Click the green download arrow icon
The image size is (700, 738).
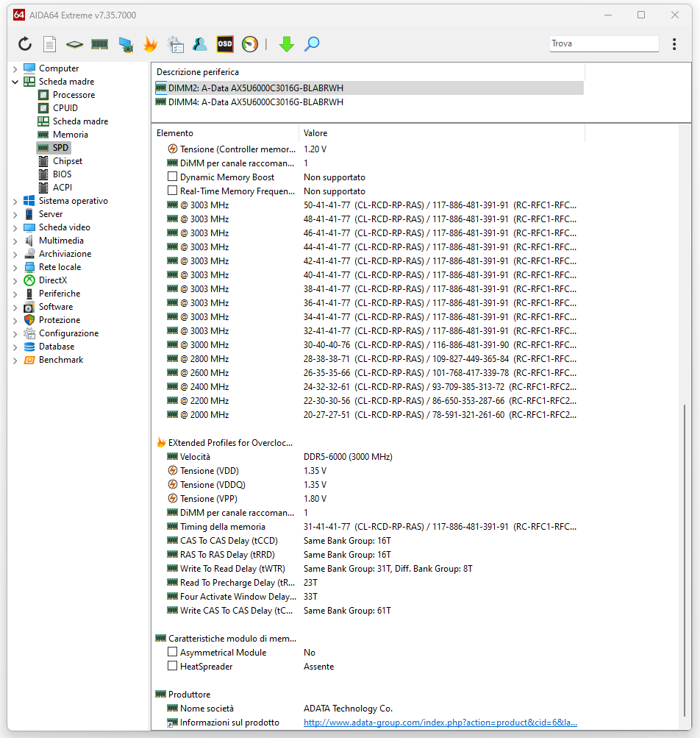[x=287, y=44]
